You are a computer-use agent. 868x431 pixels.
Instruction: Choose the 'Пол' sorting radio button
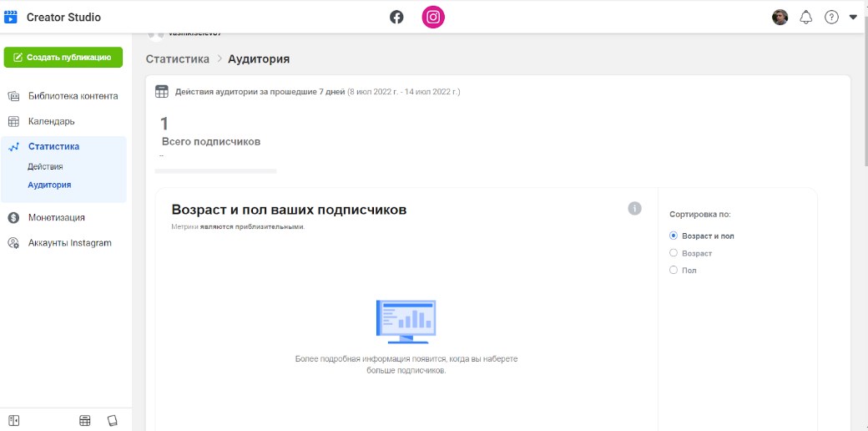[674, 271]
